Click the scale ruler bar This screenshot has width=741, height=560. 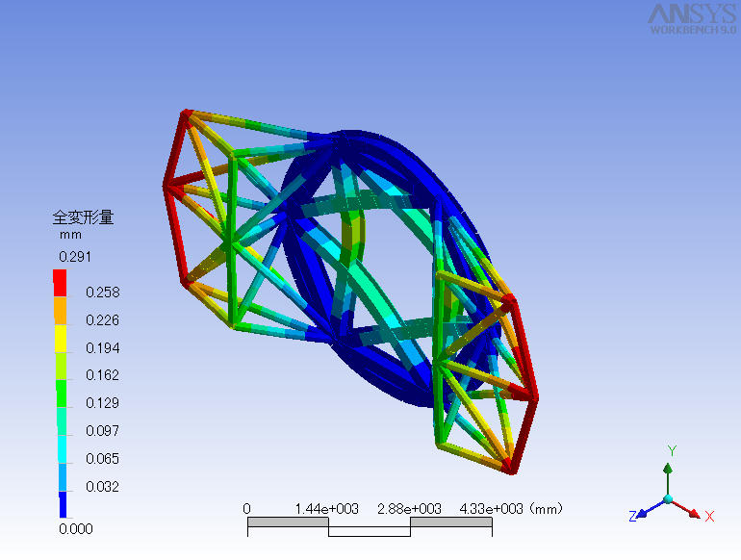click(x=370, y=527)
